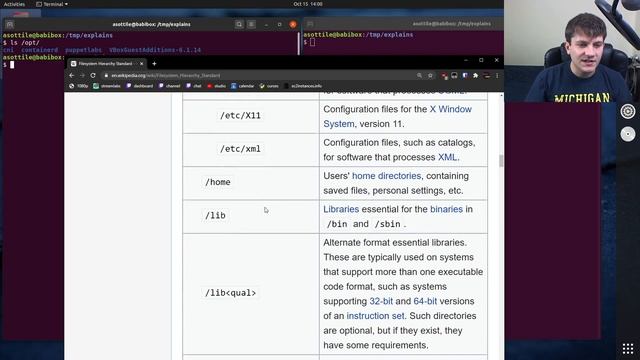
Task: Click the red extension icon in browser toolbar
Action: pos(444,76)
